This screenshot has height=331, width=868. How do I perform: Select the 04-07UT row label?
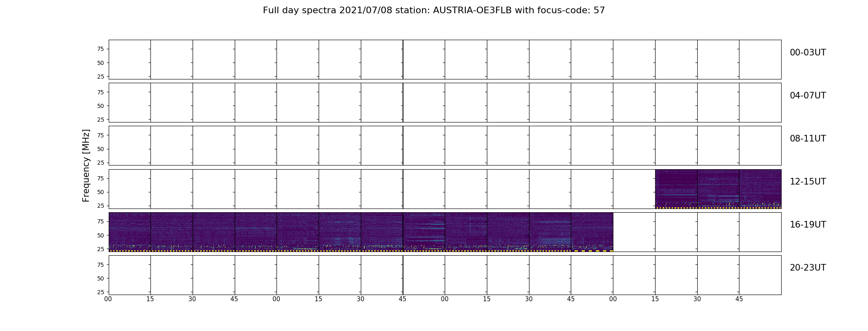(x=808, y=96)
